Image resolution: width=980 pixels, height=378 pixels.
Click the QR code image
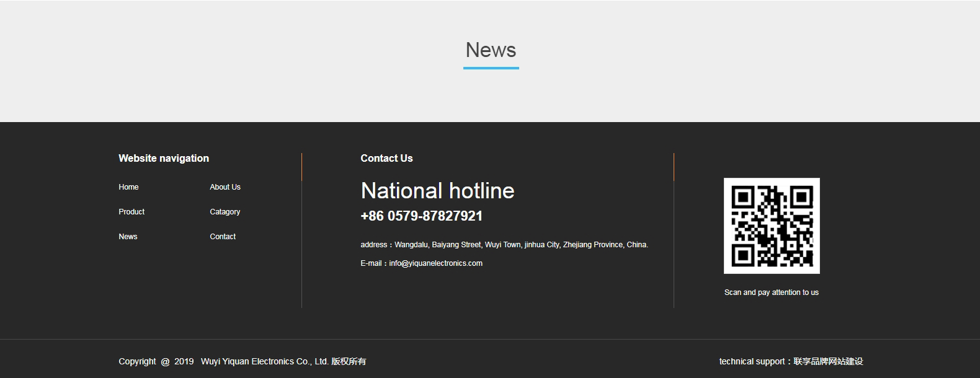pos(772,226)
